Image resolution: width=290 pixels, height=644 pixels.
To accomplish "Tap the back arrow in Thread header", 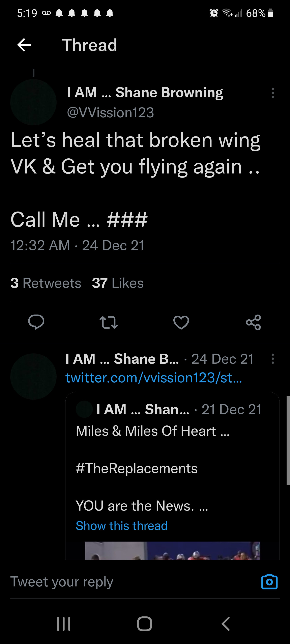I will click(24, 45).
